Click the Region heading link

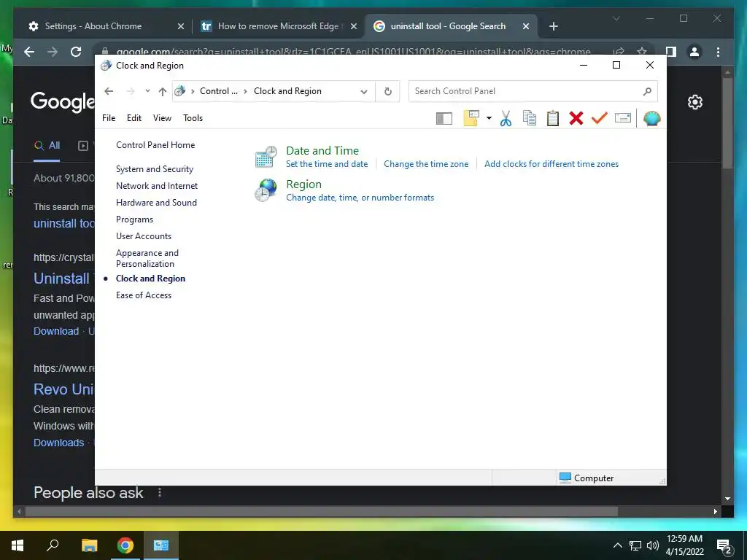tap(303, 184)
